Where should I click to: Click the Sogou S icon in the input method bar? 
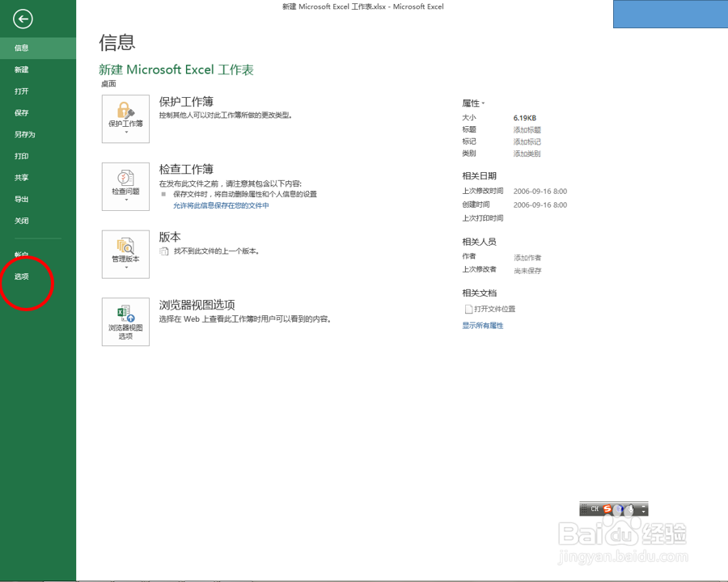(607, 509)
